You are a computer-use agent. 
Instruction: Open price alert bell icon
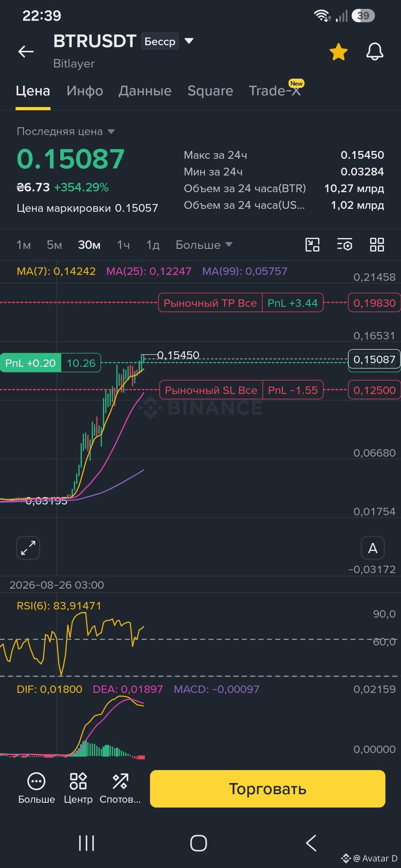[x=375, y=52]
